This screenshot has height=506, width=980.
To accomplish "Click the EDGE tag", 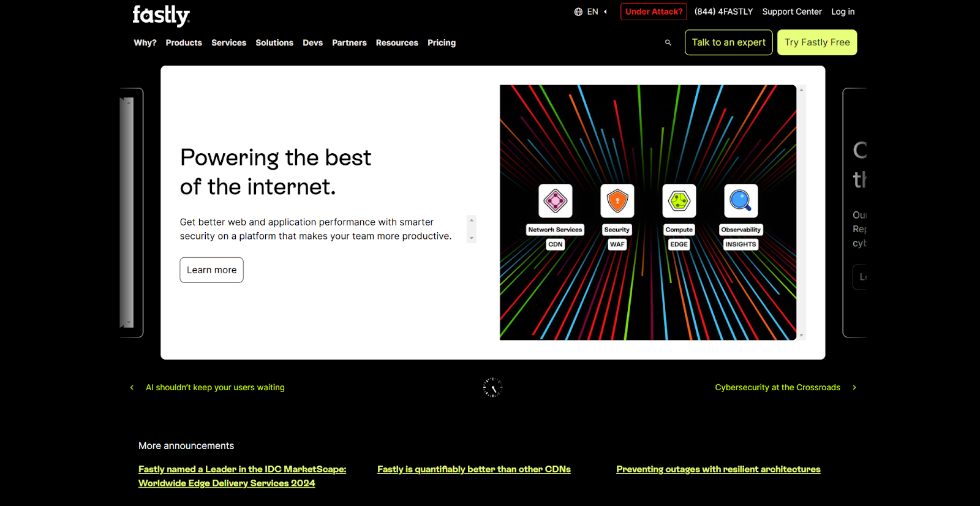I will coord(679,244).
